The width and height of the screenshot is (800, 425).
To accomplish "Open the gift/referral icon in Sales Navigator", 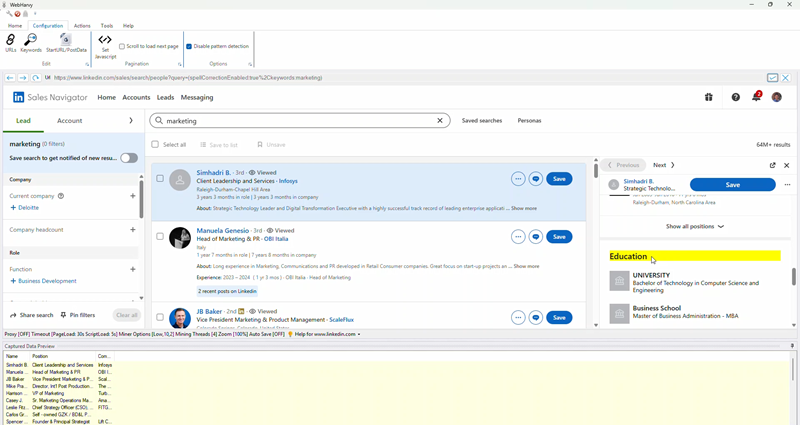I will (x=709, y=97).
